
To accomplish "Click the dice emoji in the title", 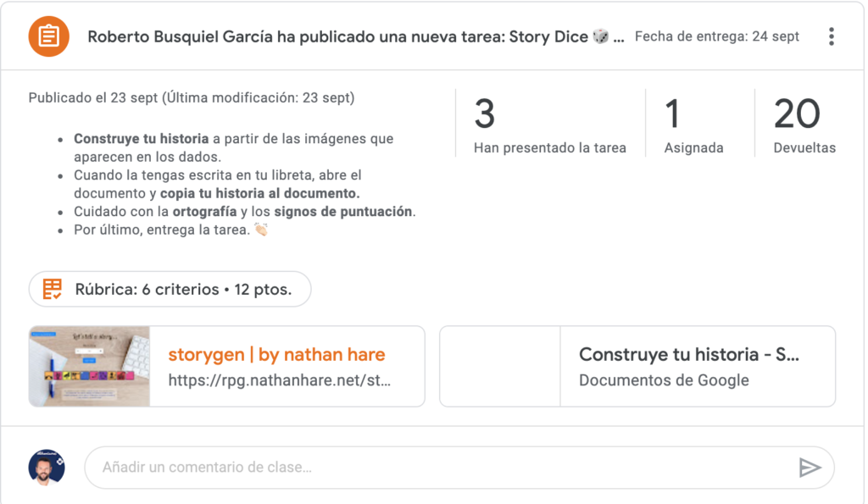I will [600, 36].
